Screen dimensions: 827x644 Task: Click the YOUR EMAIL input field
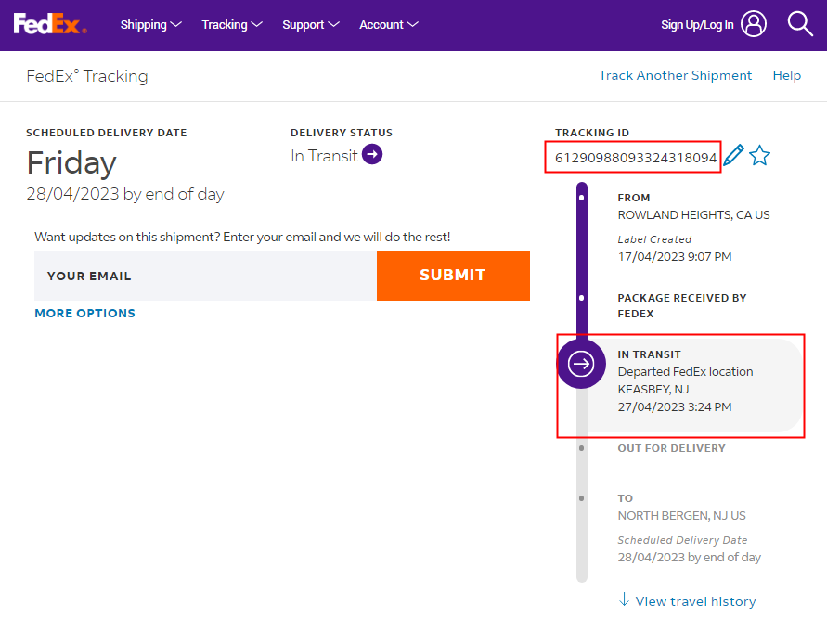205,276
